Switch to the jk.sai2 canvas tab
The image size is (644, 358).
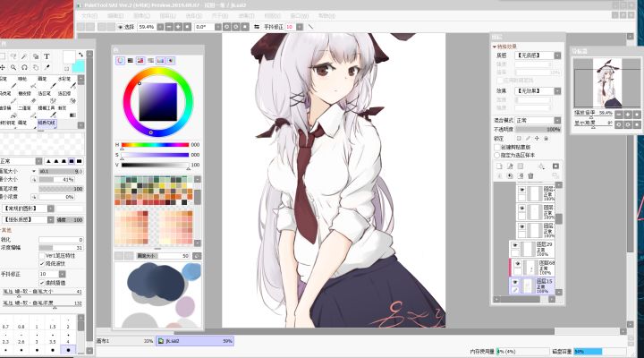tap(195, 341)
